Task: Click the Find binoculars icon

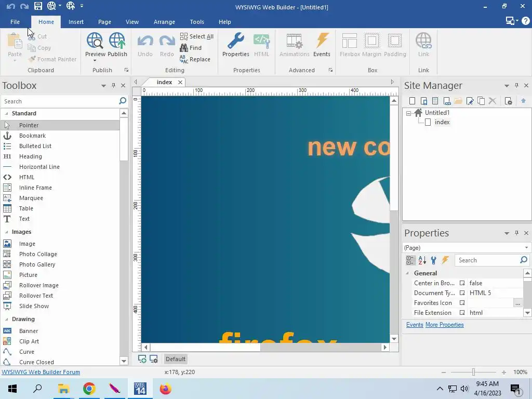Action: click(x=184, y=48)
